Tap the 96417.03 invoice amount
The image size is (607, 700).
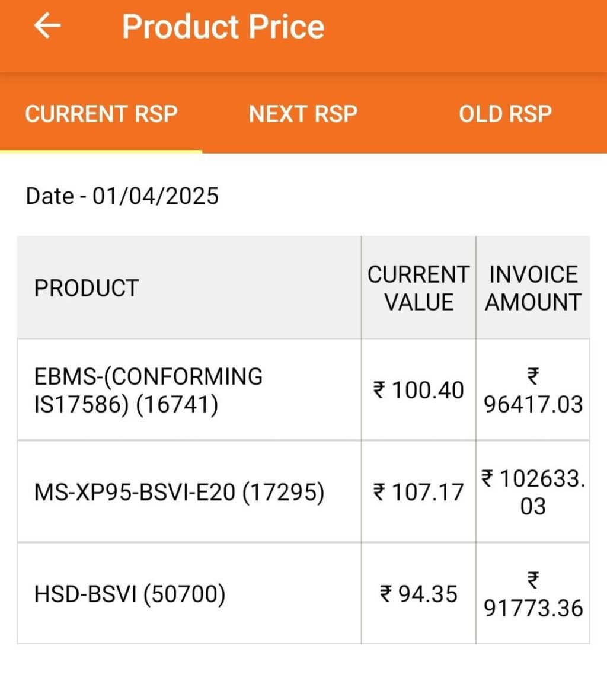(x=533, y=404)
